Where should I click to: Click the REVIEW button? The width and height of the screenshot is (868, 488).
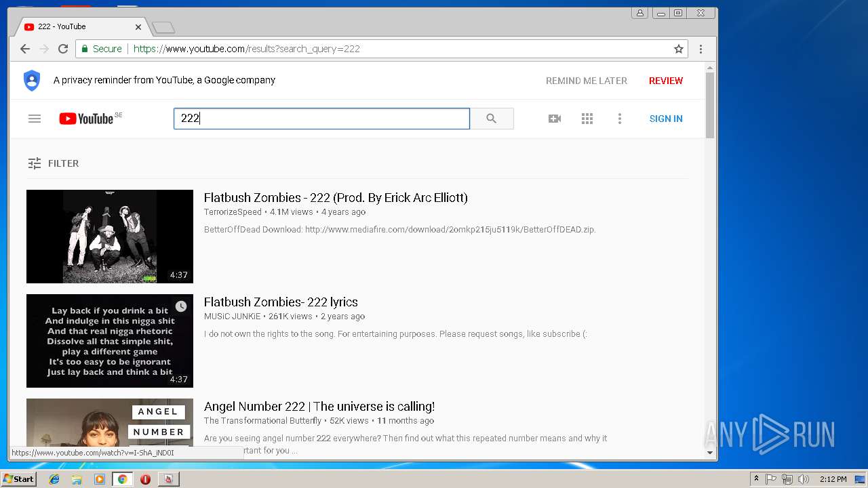coord(666,81)
